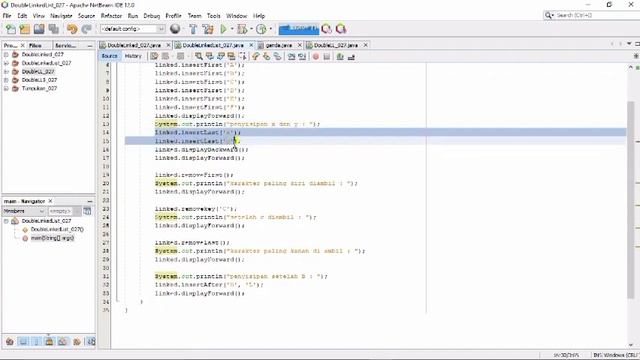Toggle the Source editor view button
The height and width of the screenshot is (360, 640).
109,56
